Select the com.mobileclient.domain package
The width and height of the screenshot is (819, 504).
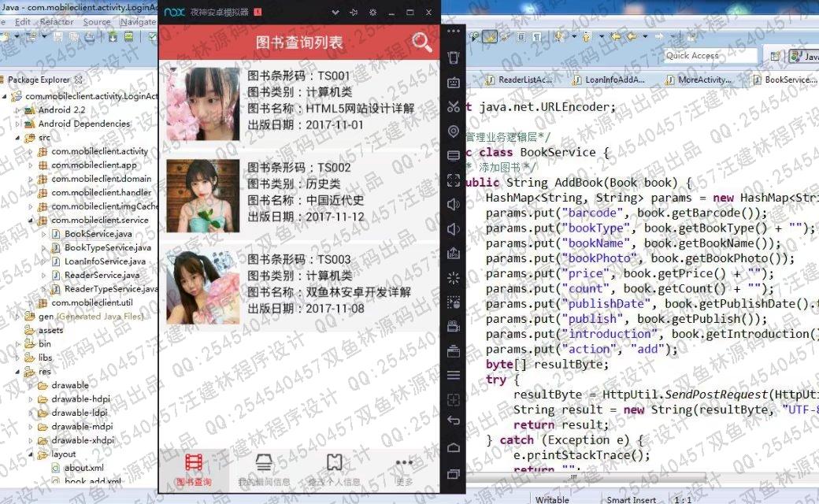pos(102,179)
